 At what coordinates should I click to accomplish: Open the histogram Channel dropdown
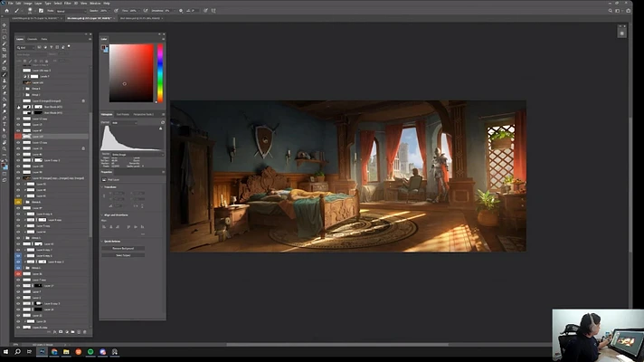(x=124, y=122)
